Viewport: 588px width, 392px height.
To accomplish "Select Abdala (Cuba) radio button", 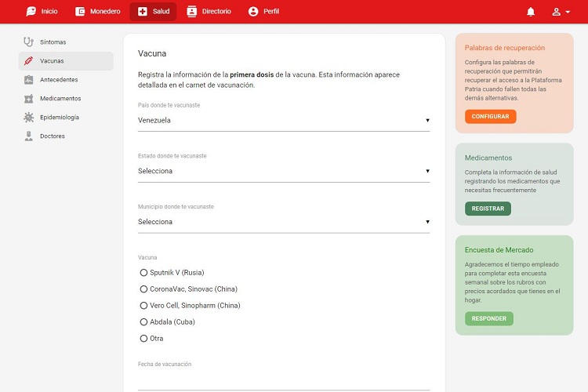I will [x=143, y=322].
